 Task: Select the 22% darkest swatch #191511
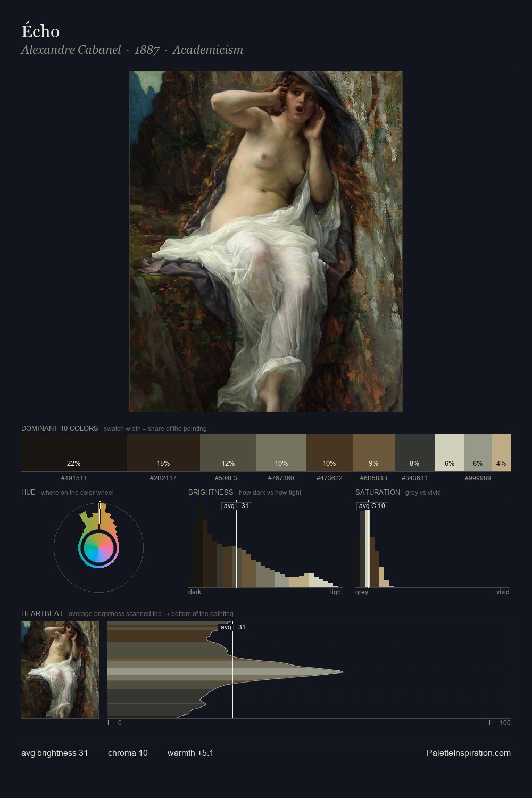click(x=74, y=453)
